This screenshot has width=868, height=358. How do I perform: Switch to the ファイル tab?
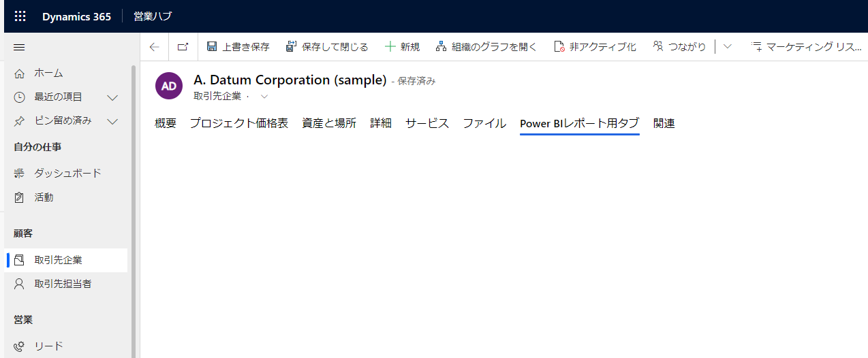(484, 123)
